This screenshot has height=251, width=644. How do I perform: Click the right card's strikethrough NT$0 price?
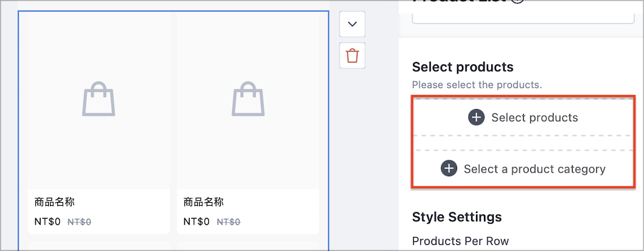click(229, 222)
